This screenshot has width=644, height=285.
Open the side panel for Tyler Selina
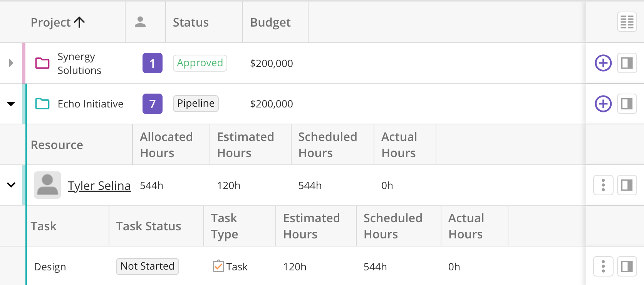coord(627,185)
